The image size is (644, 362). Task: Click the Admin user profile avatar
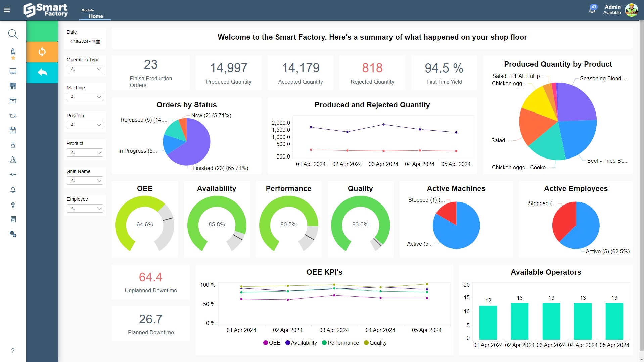(x=631, y=10)
